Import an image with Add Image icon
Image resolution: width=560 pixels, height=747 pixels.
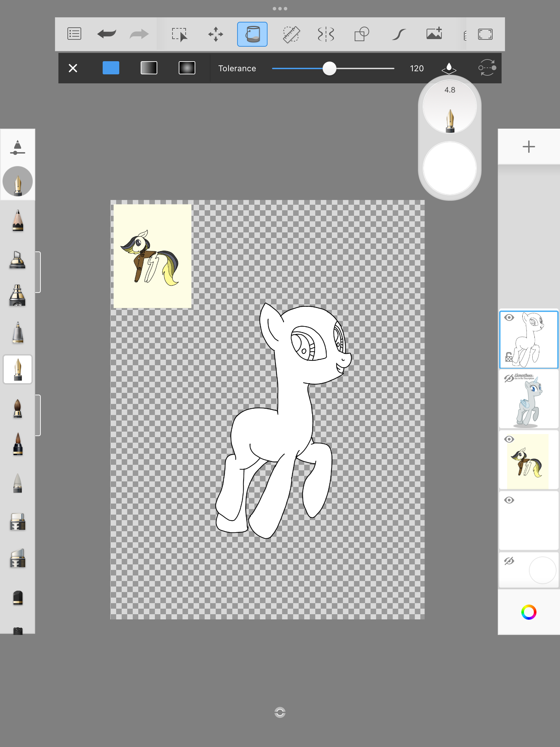[x=435, y=34]
